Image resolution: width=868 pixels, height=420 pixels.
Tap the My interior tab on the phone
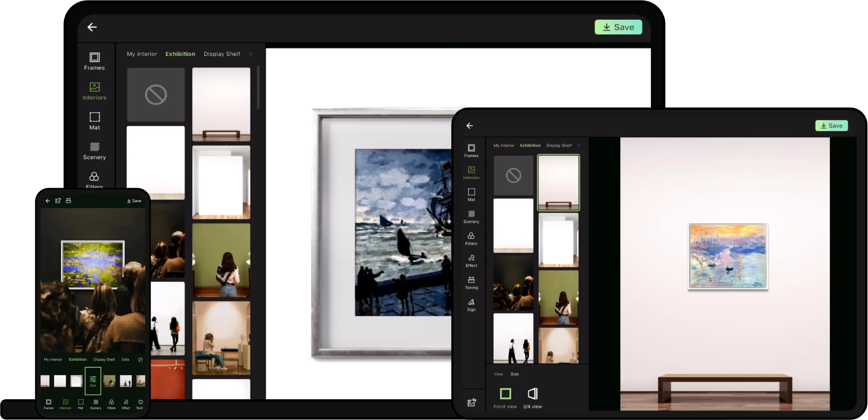53,359
